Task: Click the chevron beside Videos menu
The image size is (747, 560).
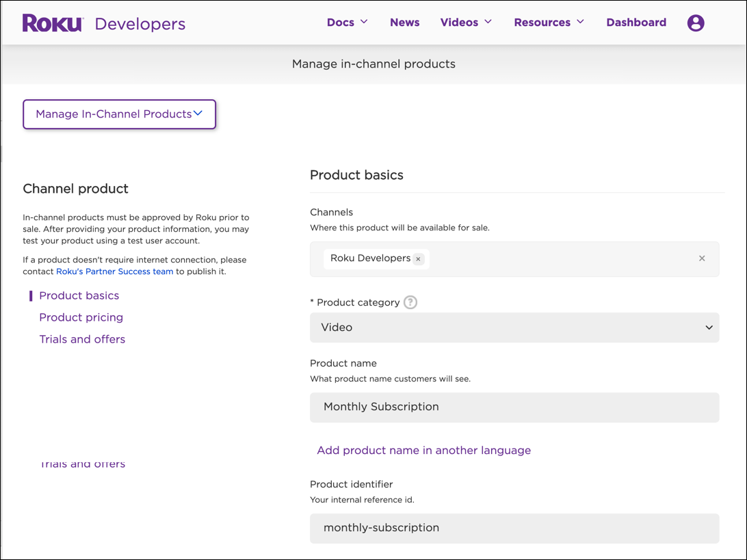Action: tap(489, 22)
